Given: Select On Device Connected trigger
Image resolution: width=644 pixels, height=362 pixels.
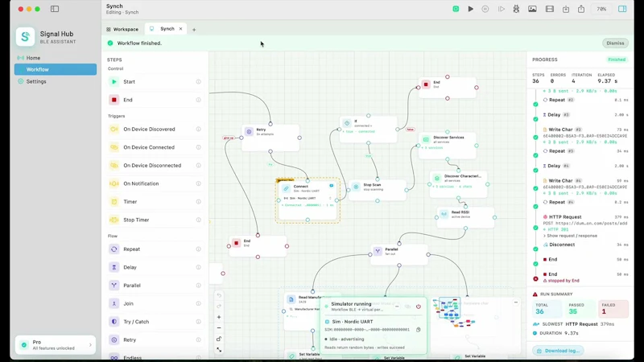Looking at the screenshot, I should tap(155, 147).
